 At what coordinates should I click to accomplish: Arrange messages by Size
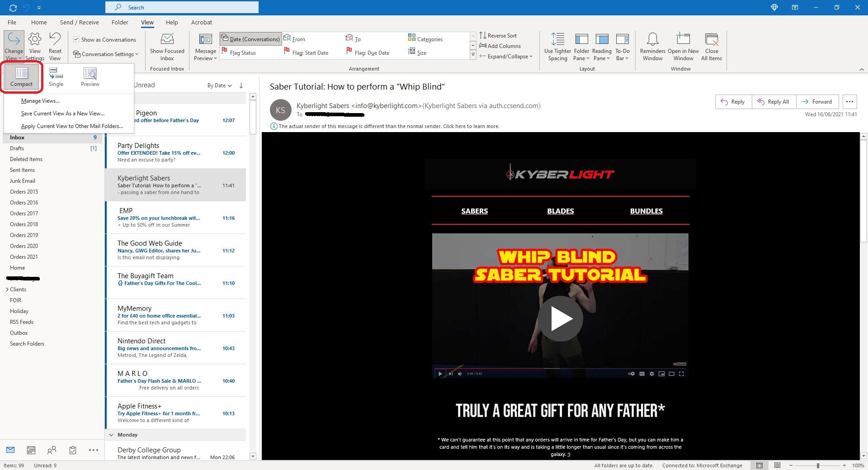coord(418,52)
